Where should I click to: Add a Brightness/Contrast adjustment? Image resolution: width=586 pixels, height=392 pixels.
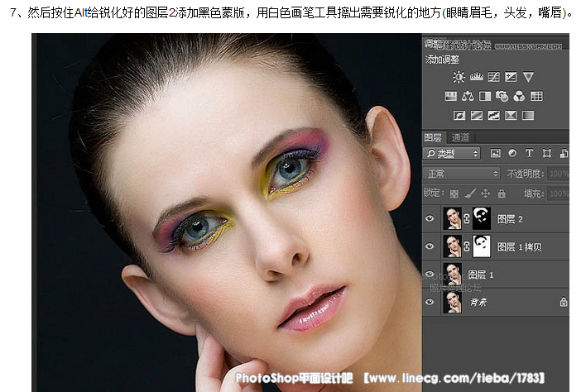[459, 77]
